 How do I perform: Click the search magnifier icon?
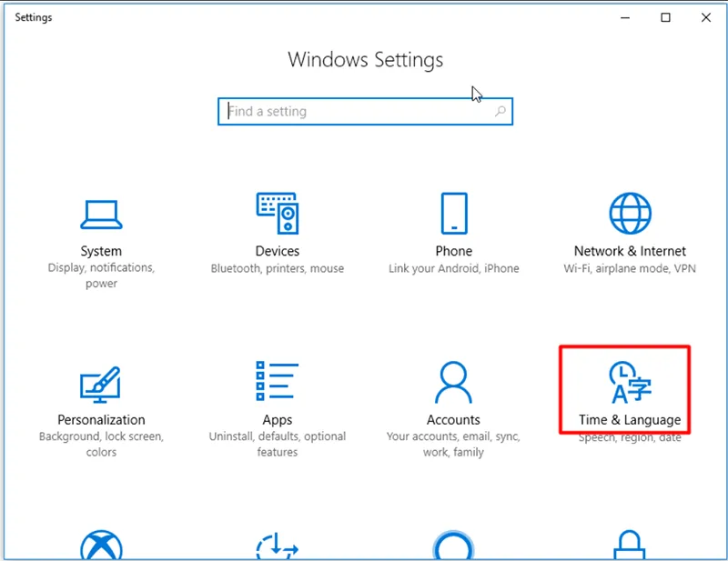click(500, 111)
